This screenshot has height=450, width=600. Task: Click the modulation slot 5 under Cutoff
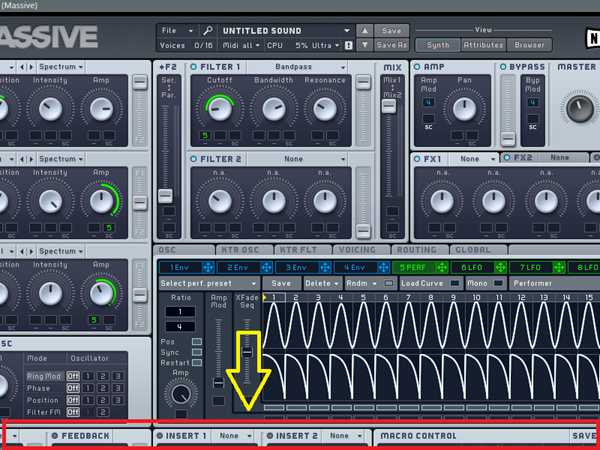pos(205,135)
